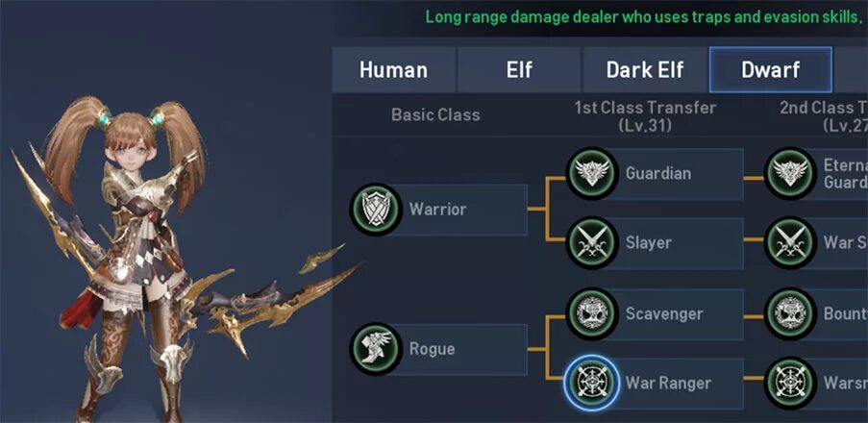
Task: Choose the Guardian class emblem icon
Action: pyautogui.click(x=593, y=173)
